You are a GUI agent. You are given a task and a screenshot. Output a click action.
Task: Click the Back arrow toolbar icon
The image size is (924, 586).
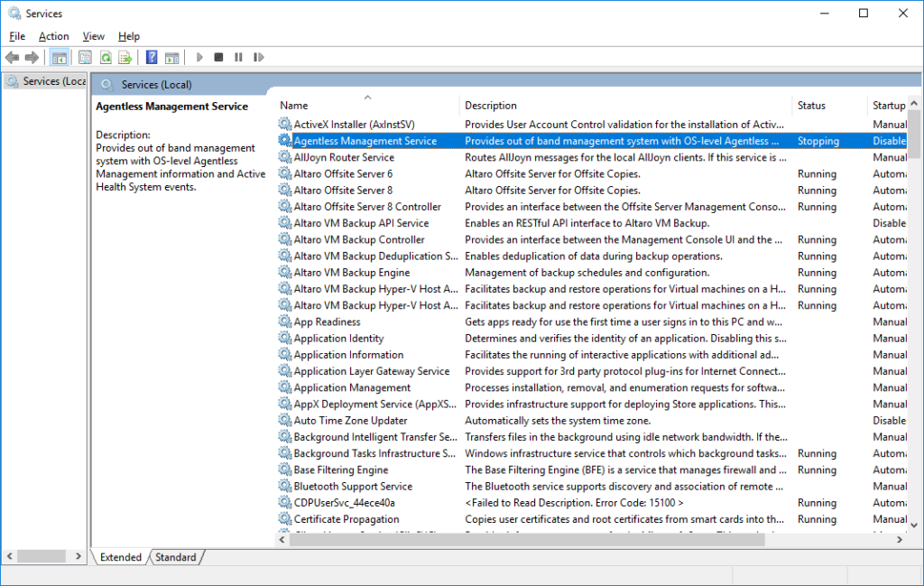point(12,57)
